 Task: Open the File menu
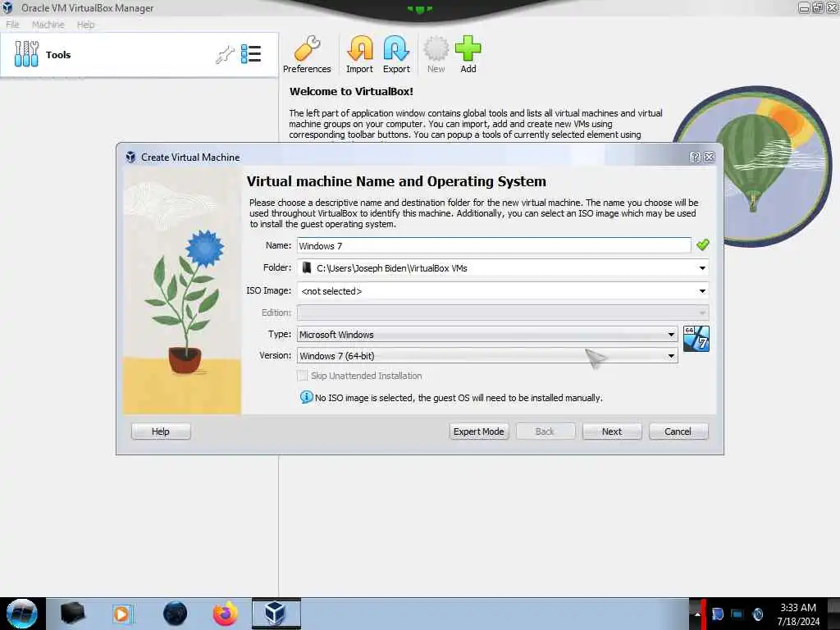point(12,25)
